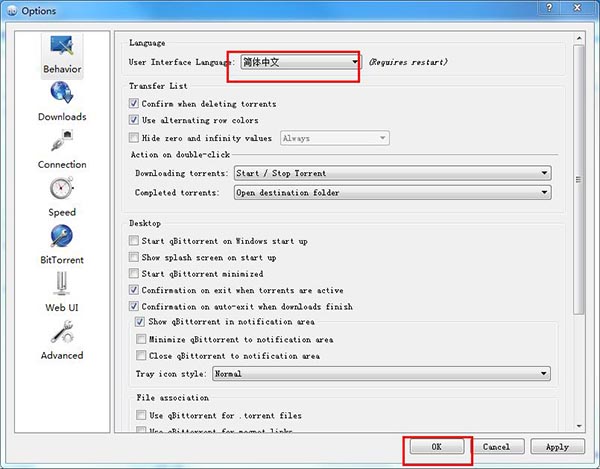Switch to the Web UI tab label
The width and height of the screenshot is (600, 469).
(x=62, y=308)
